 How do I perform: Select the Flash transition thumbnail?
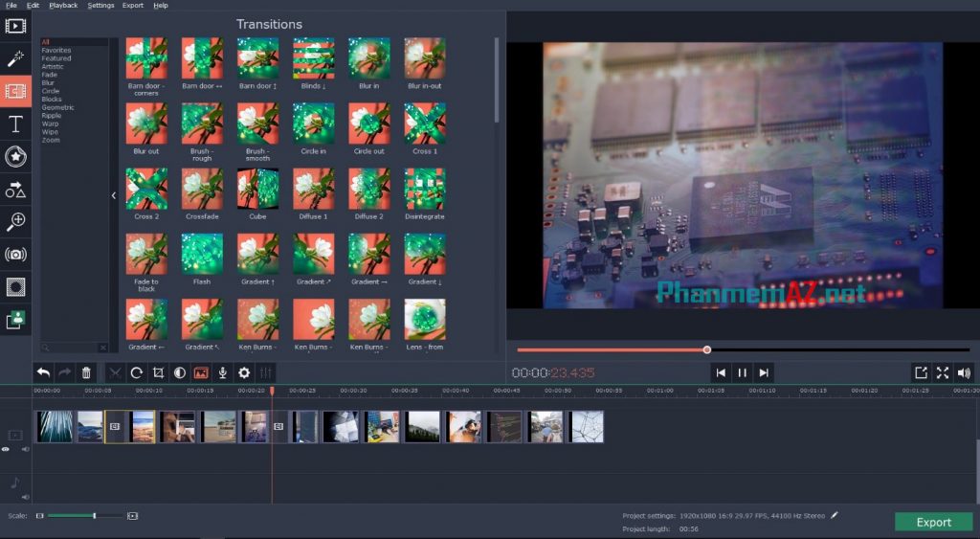tap(202, 254)
